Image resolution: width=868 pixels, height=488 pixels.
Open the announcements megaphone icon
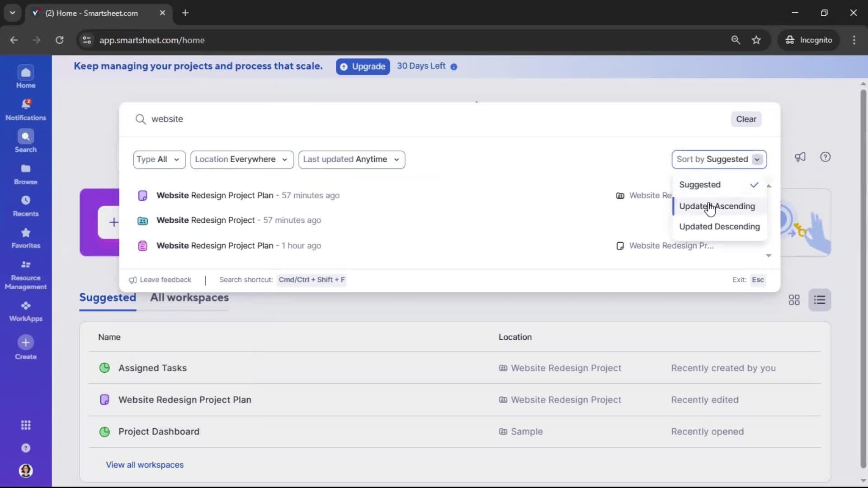click(800, 157)
